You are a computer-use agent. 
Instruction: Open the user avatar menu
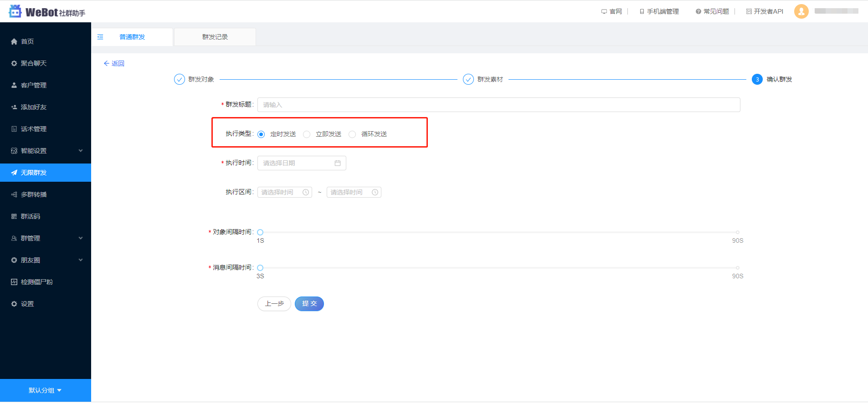(801, 11)
